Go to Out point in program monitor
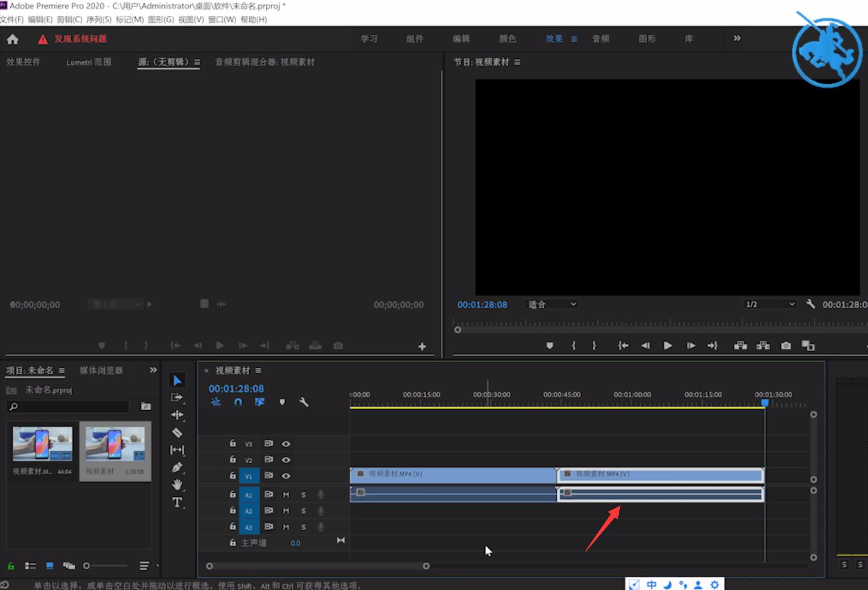Viewport: 868px width, 590px height. point(713,346)
